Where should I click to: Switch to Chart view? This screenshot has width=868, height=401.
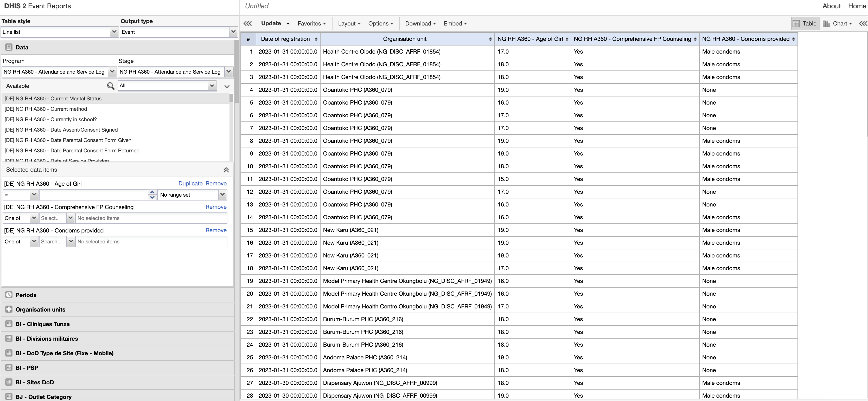click(837, 24)
